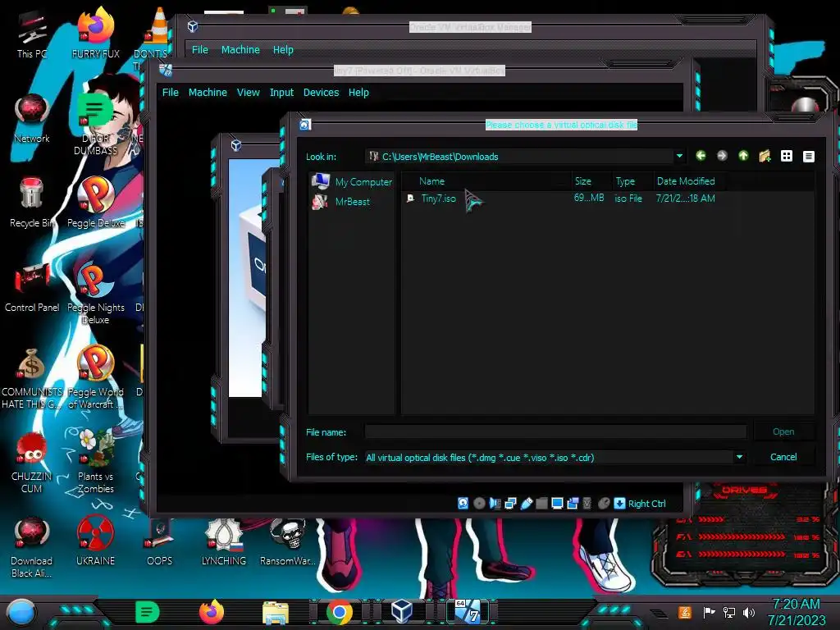This screenshot has height=630, width=840.
Task: Open Devices menu in Tiny7 VM window
Action: [x=321, y=92]
